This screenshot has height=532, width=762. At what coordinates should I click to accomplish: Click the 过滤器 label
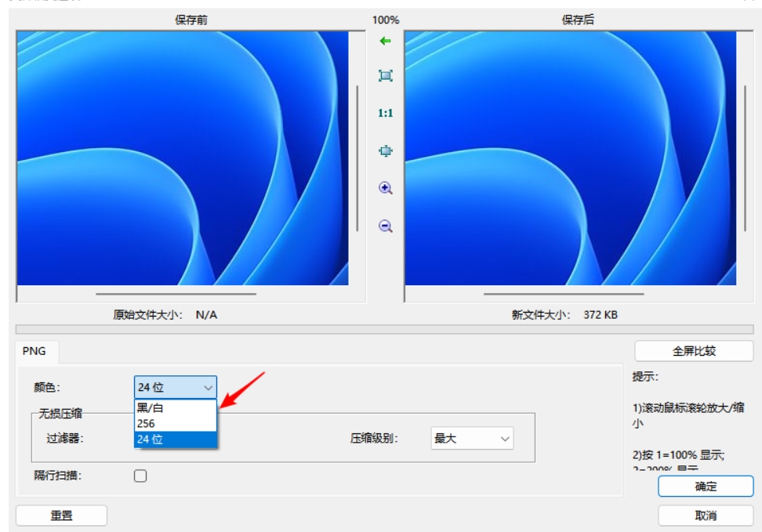click(x=64, y=438)
